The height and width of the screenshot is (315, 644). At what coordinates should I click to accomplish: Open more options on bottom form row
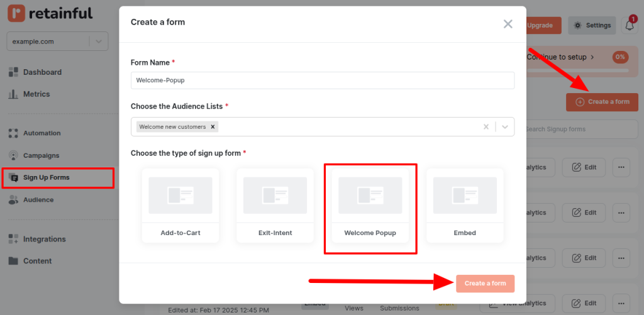click(x=621, y=303)
